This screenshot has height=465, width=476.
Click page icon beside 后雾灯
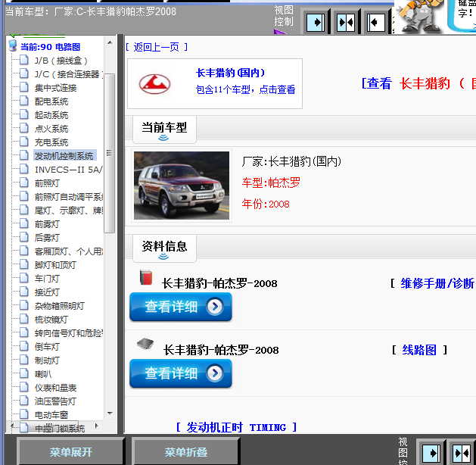click(x=24, y=237)
